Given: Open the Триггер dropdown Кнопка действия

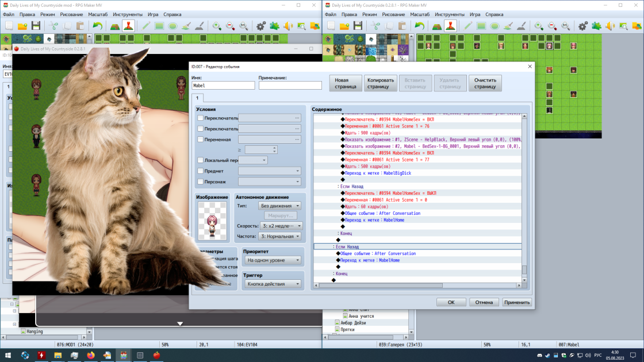Looking at the screenshot, I should click(x=273, y=284).
